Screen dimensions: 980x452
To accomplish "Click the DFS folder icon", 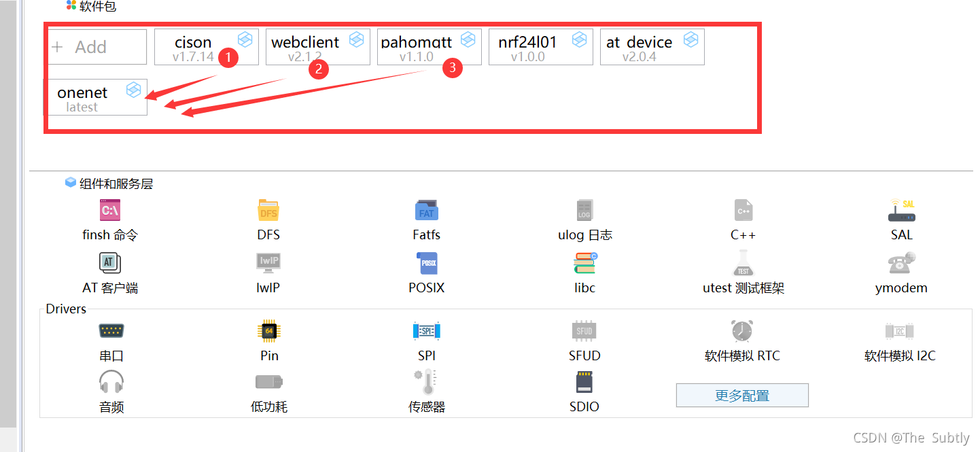I will click(x=268, y=211).
